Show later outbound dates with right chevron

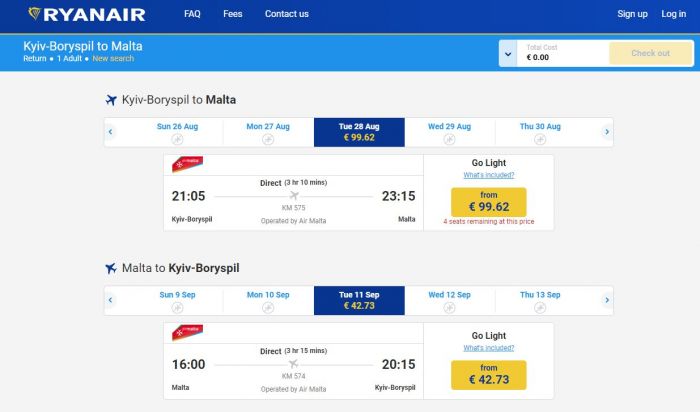[607, 132]
